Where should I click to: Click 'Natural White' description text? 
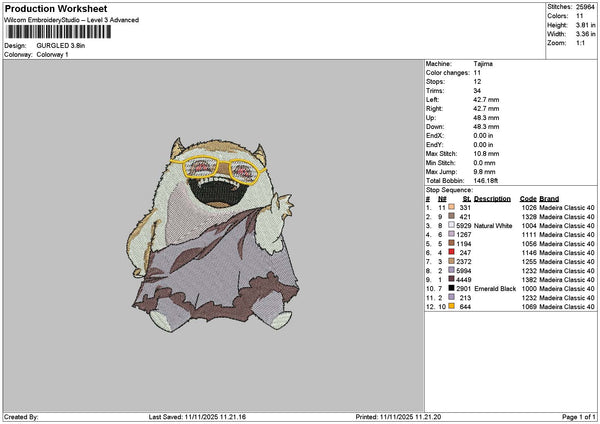pos(493,225)
